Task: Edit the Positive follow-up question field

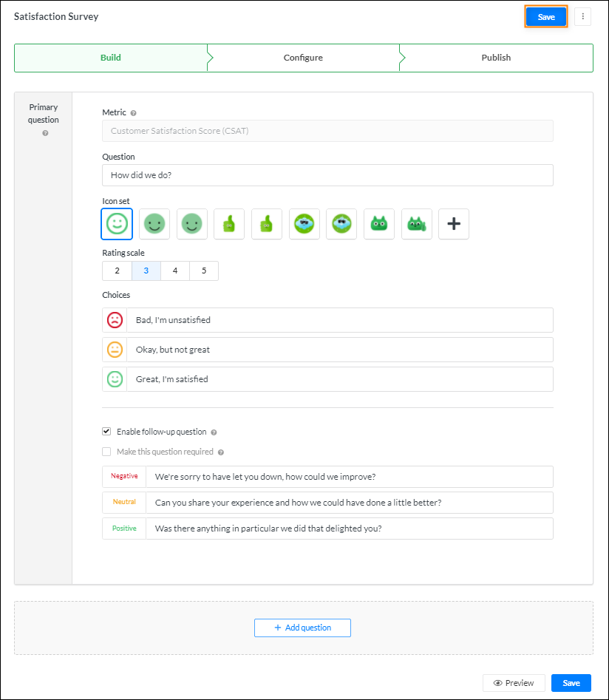Action: (349, 529)
